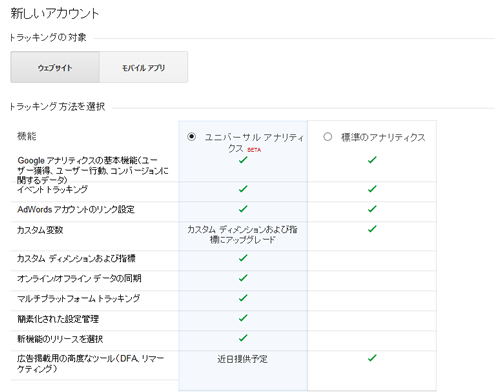
Task: Click standard column checkmark for 広告掲載用の高度なツール
Action: pyautogui.click(x=372, y=358)
